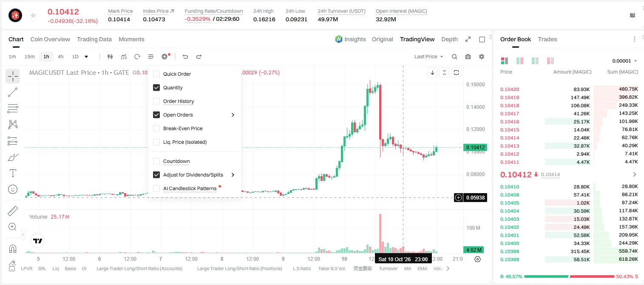Enable the Quick Order checkbox

pos(156,74)
